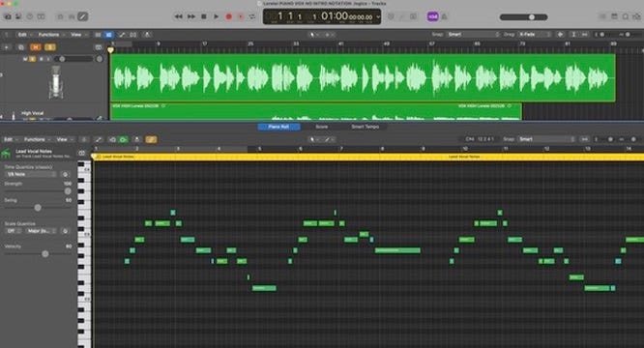Add a new track with plus button
This screenshot has width=644, height=348.
click(x=7, y=47)
